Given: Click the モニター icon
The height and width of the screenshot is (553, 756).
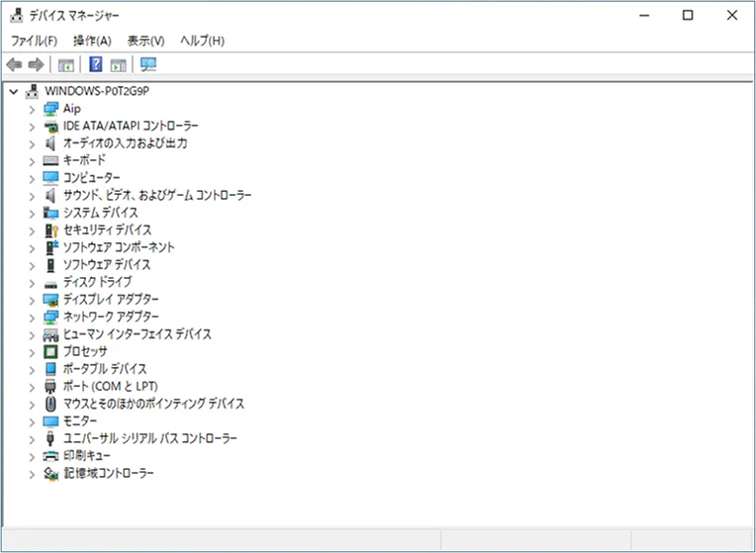Looking at the screenshot, I should (x=50, y=421).
